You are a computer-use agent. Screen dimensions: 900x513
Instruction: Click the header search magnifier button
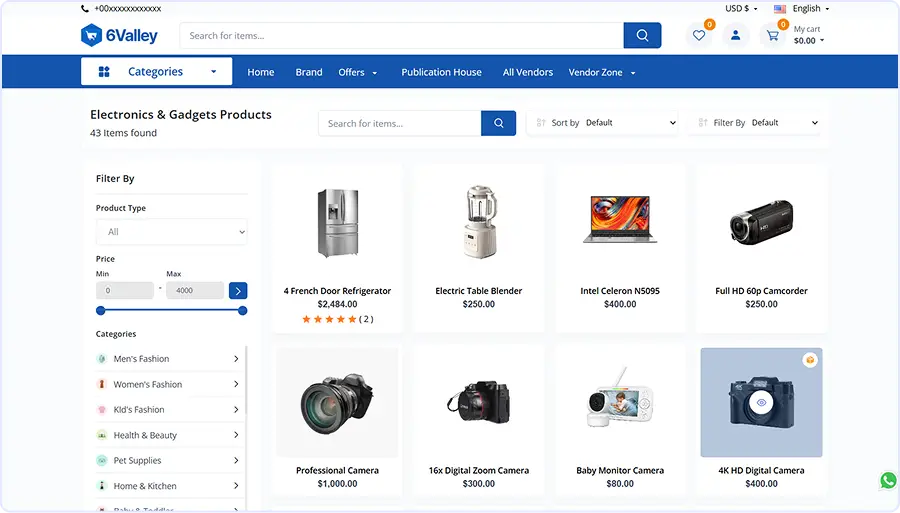coord(642,36)
